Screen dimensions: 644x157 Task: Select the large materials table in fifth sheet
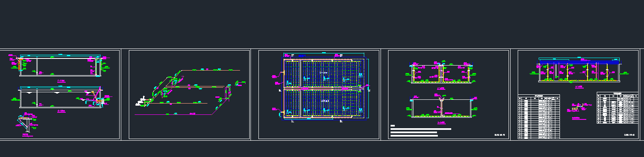click(539, 117)
